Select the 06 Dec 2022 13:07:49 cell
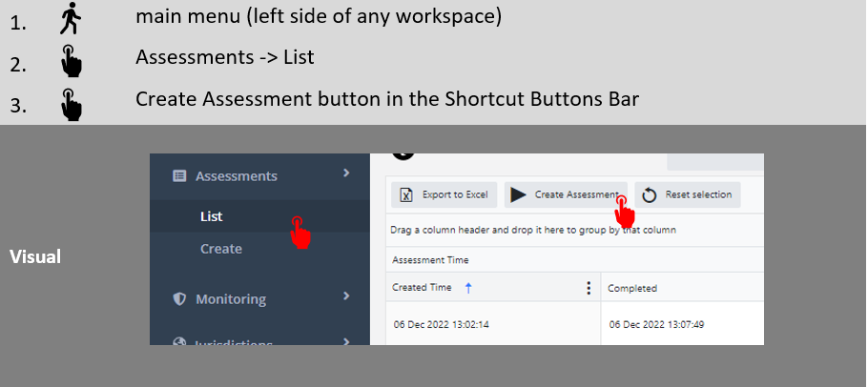The height and width of the screenshot is (387, 868). tap(657, 324)
